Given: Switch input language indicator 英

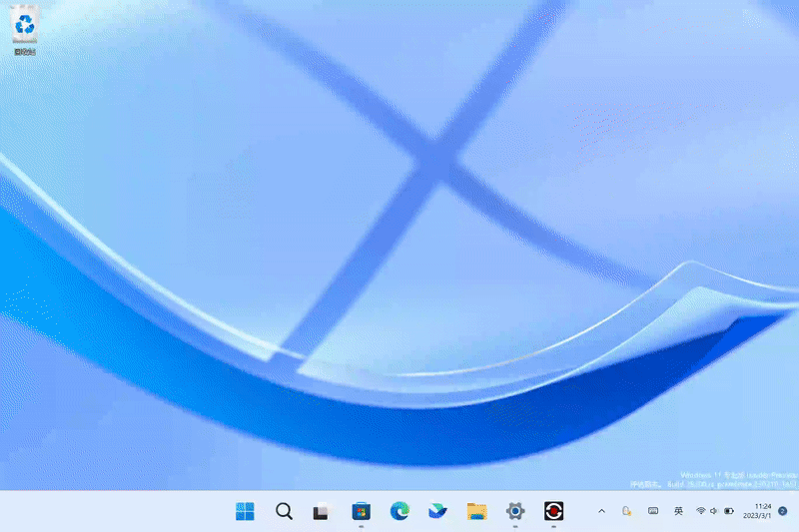Looking at the screenshot, I should coord(678,511).
